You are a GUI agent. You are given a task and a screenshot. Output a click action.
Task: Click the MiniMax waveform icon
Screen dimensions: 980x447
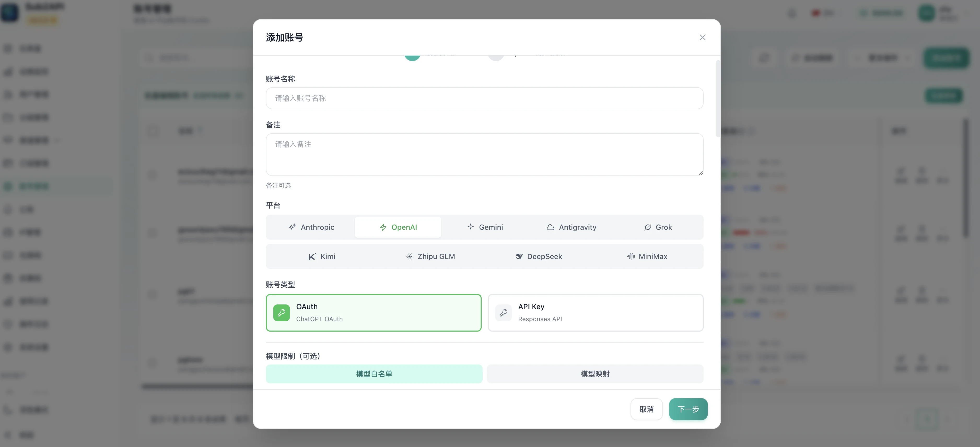click(x=631, y=256)
